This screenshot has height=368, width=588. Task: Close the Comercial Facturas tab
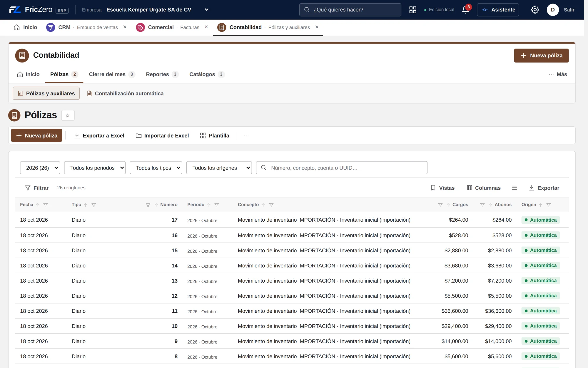(x=206, y=27)
